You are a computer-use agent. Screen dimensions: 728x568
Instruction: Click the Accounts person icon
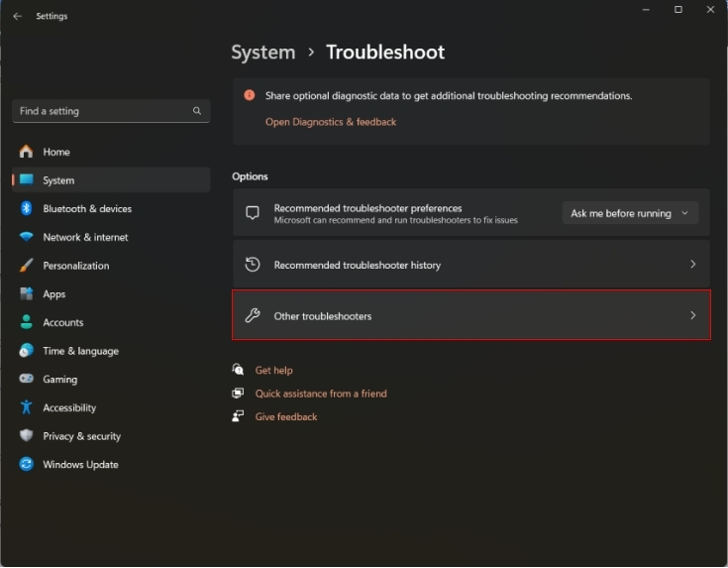[x=27, y=322]
